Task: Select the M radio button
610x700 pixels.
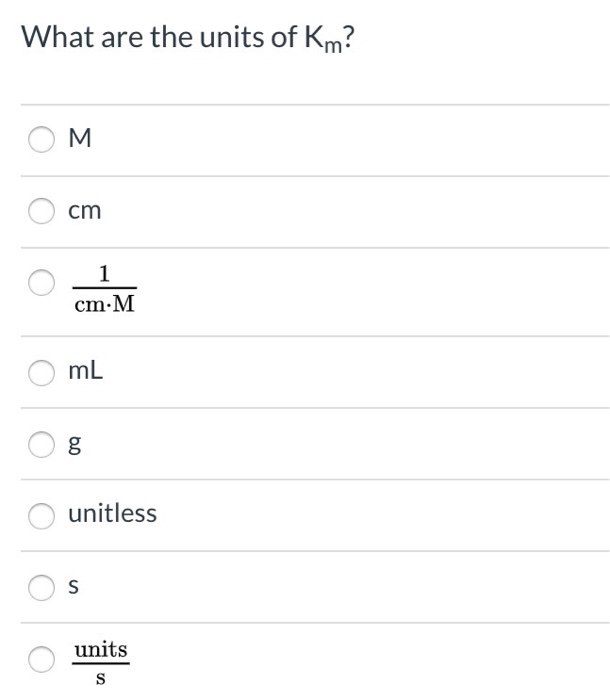Action: click(x=42, y=139)
